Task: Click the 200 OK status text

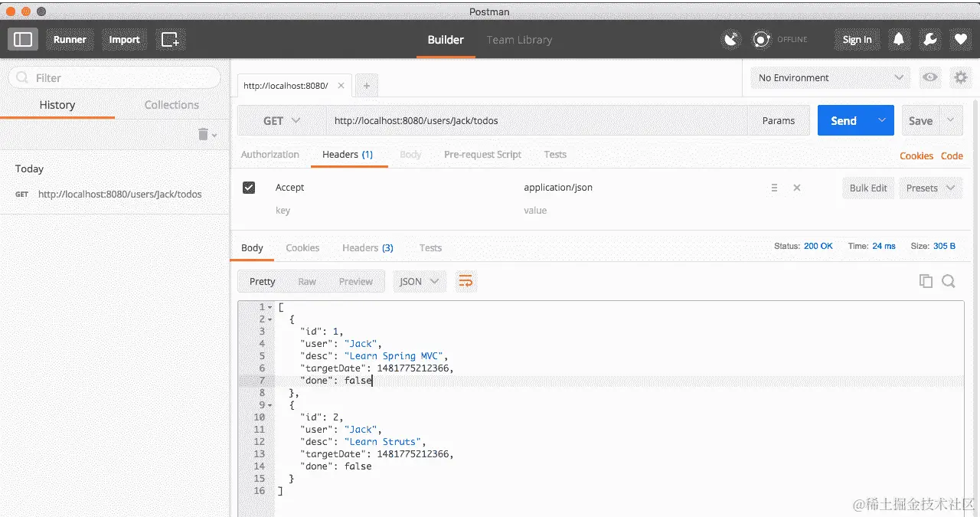Action: click(818, 247)
